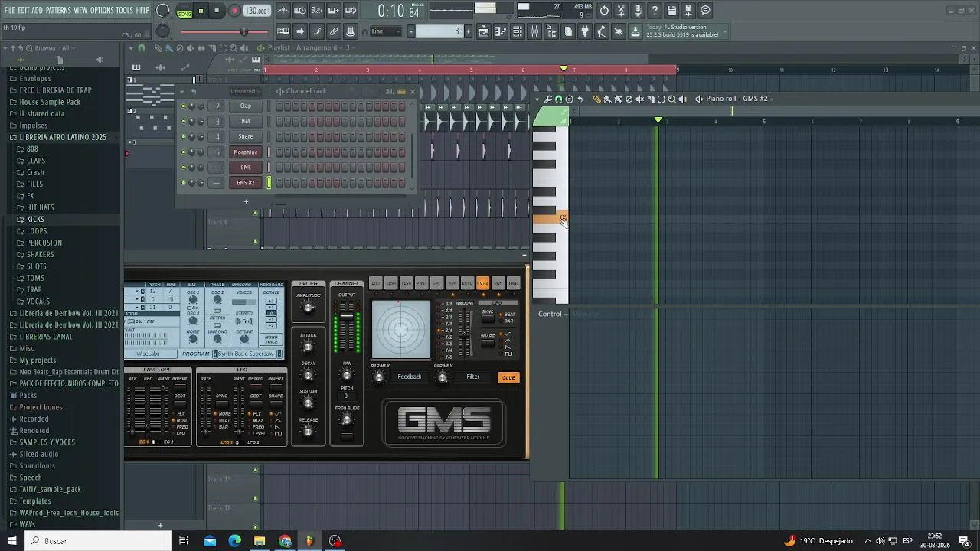Open the EDIT menu

tap(24, 11)
